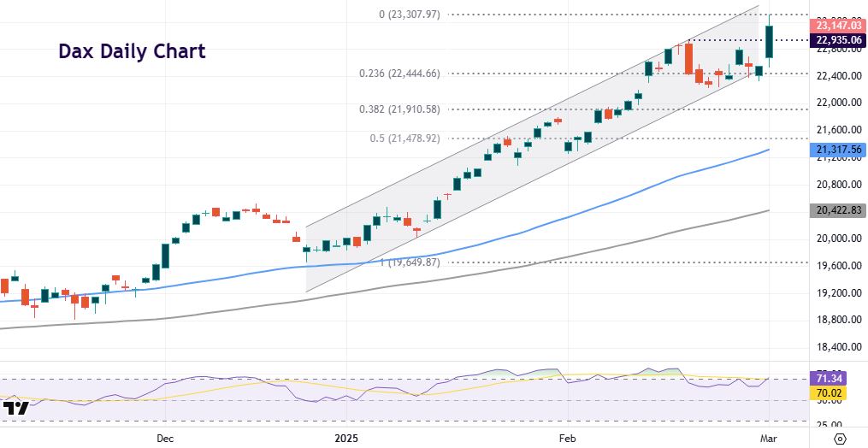
Task: Select the Mar label on time axis
Action: (x=771, y=438)
